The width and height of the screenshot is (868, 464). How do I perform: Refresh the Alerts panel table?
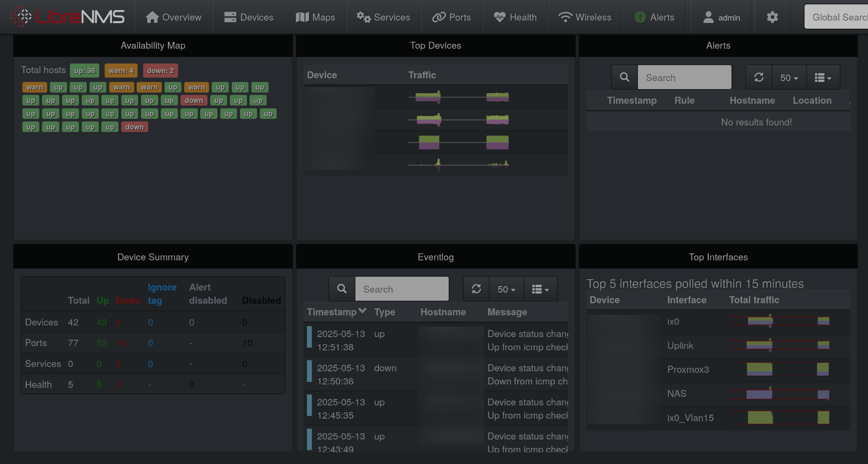(759, 78)
